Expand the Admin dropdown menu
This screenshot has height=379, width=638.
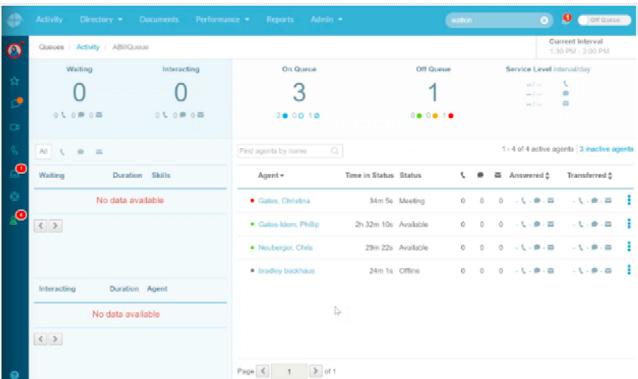coord(326,20)
